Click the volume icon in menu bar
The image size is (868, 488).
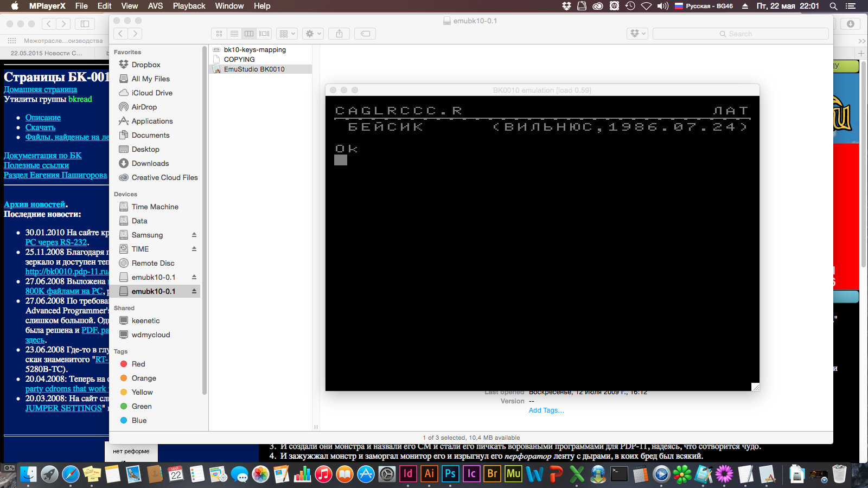(662, 6)
